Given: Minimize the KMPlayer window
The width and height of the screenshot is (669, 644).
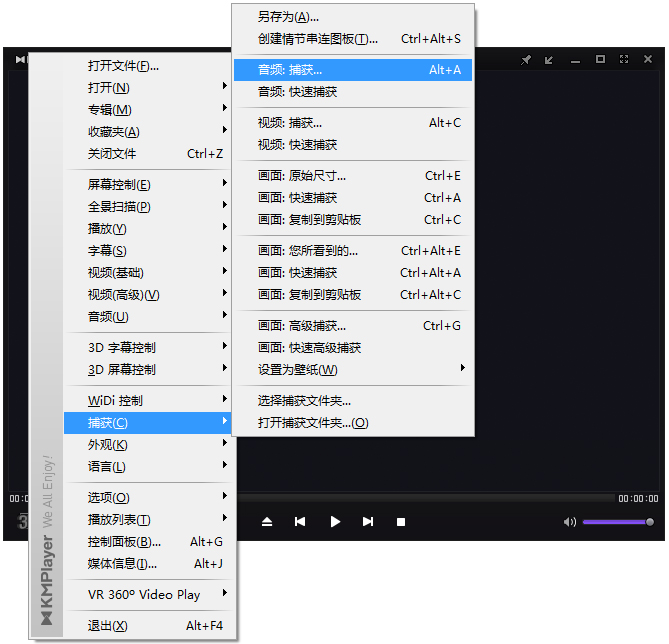Looking at the screenshot, I should coord(576,62).
